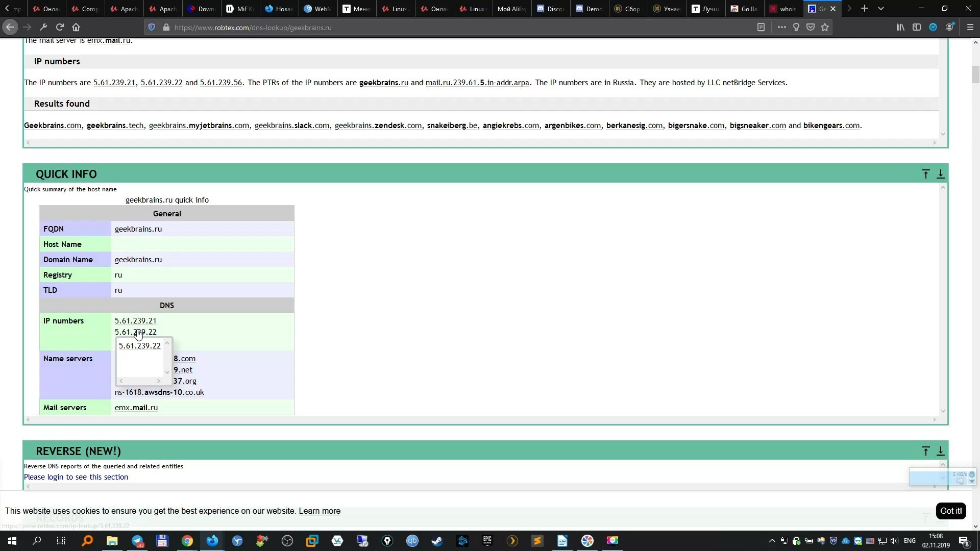
Task: Open the taskbar clock and calendar
Action: (936, 541)
